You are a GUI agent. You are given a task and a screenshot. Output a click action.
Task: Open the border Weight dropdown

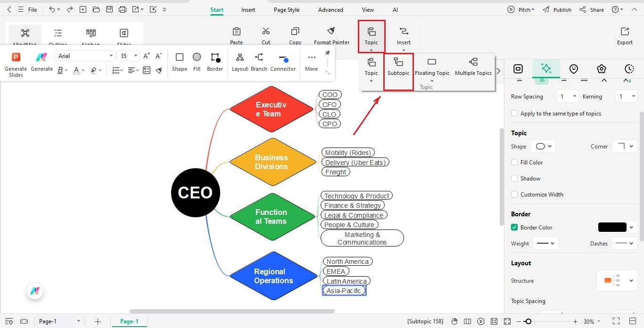coord(546,244)
